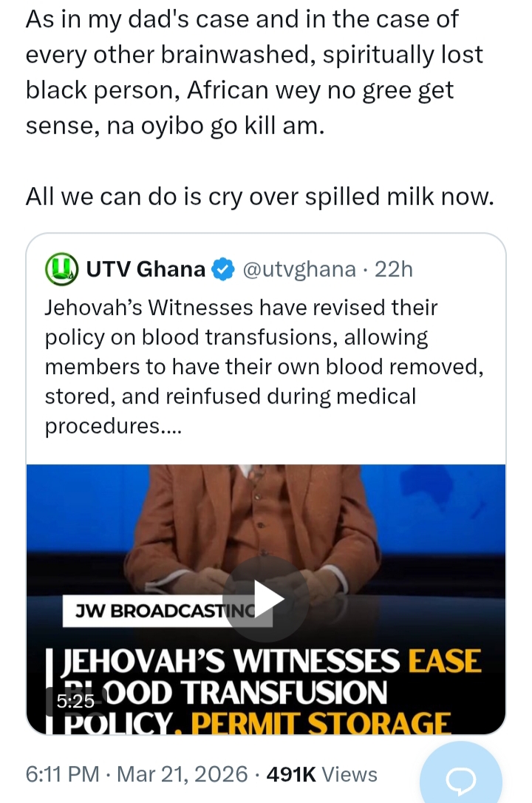
Task: Tap the UTV Ghana green logo avatar
Action: coord(62,269)
